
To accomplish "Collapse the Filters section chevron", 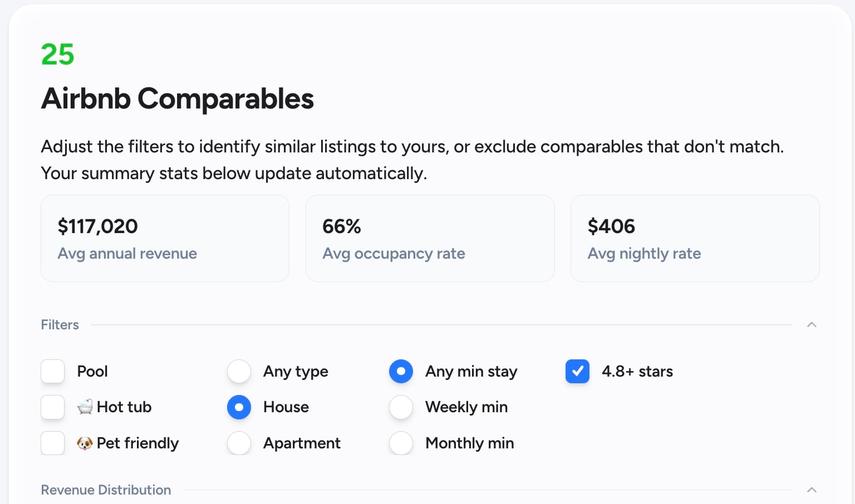I will pos(812,325).
